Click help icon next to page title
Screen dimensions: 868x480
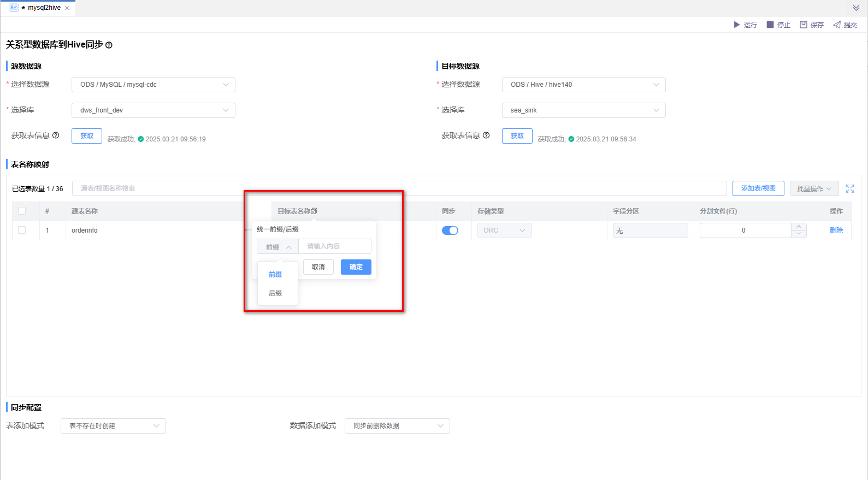pyautogui.click(x=109, y=45)
